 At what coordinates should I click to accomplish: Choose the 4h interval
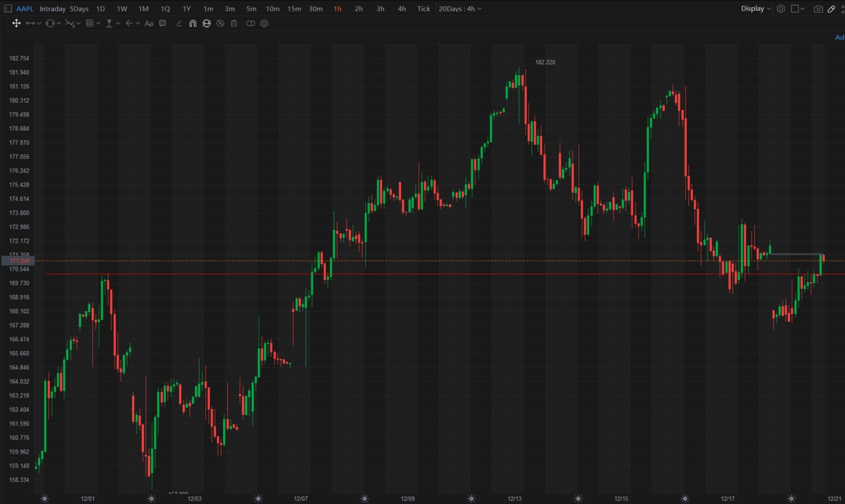(402, 9)
